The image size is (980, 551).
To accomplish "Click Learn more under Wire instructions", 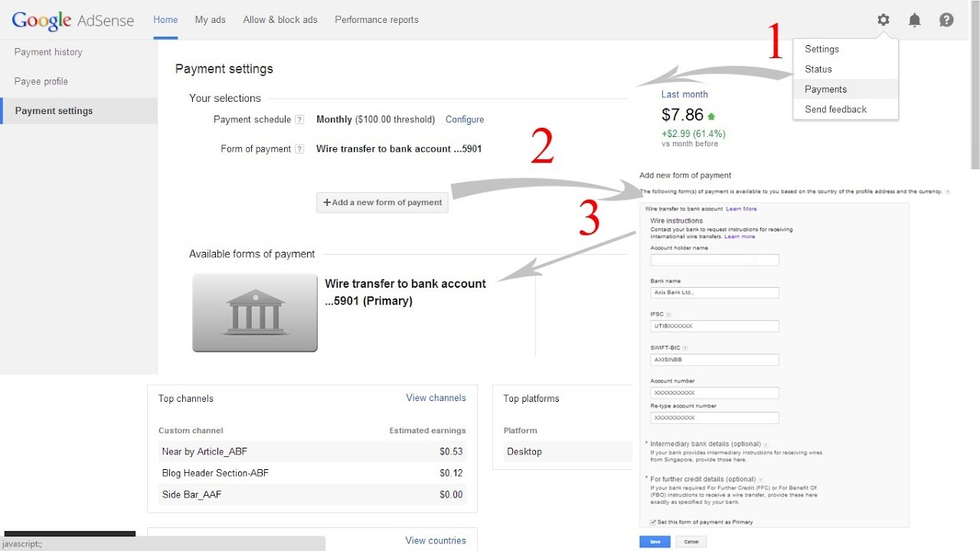I will [740, 236].
